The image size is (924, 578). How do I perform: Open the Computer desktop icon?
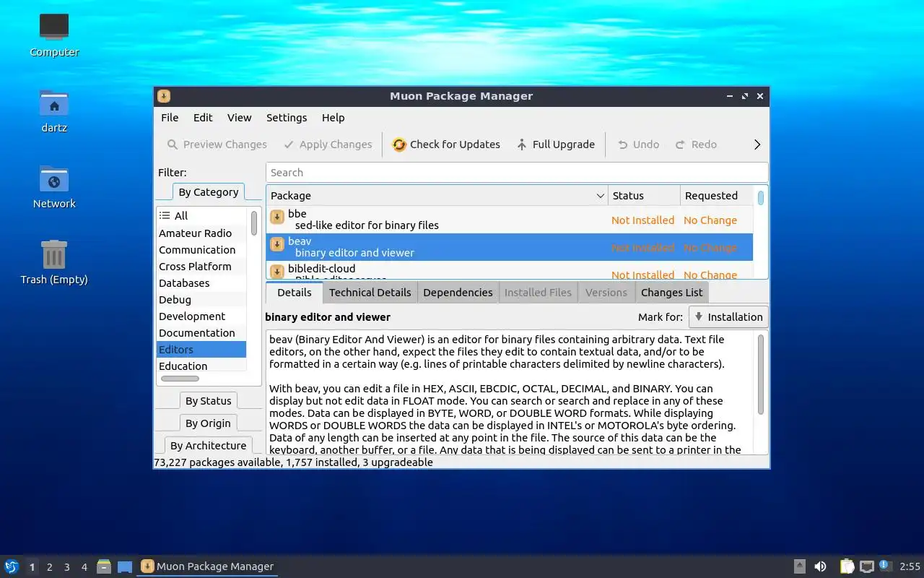coord(54,35)
